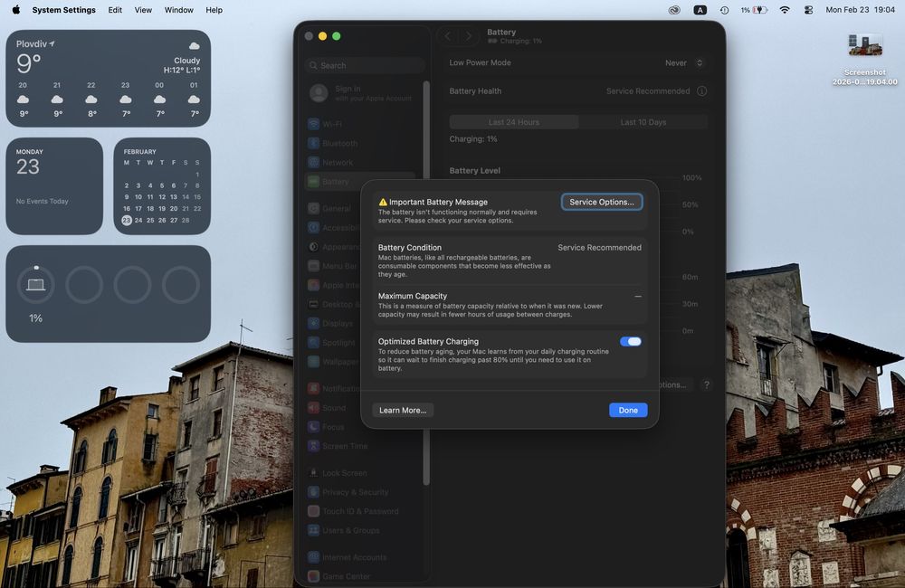Click the Game Center icon in the sidebar

[313, 576]
